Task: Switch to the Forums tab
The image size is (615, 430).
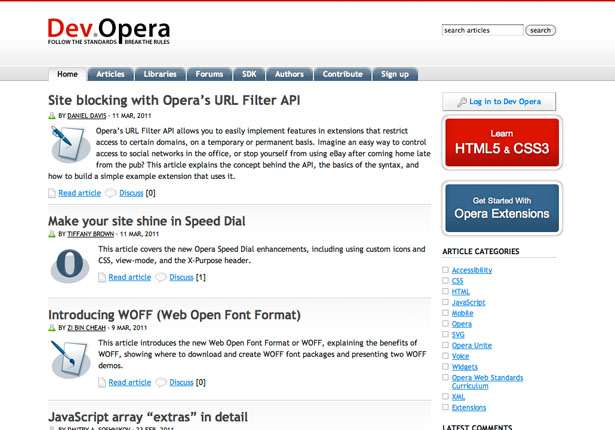Action: click(209, 74)
